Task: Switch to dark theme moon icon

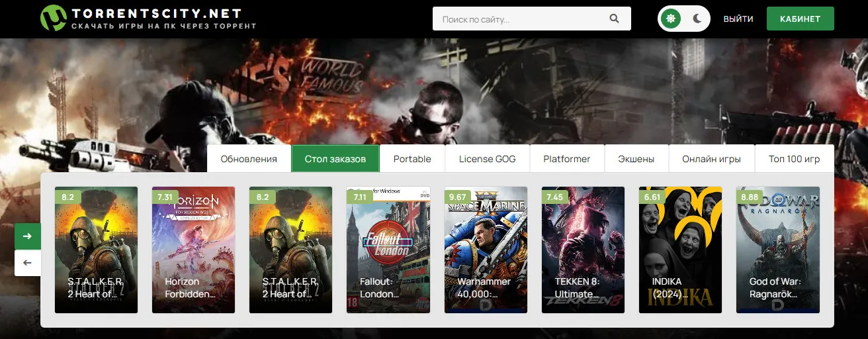Action: coord(697,19)
